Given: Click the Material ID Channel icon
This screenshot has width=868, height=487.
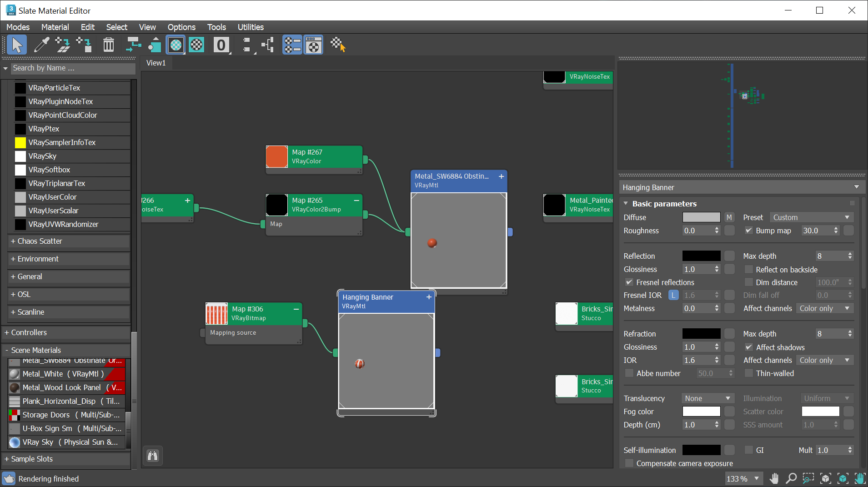Looking at the screenshot, I should [x=221, y=45].
